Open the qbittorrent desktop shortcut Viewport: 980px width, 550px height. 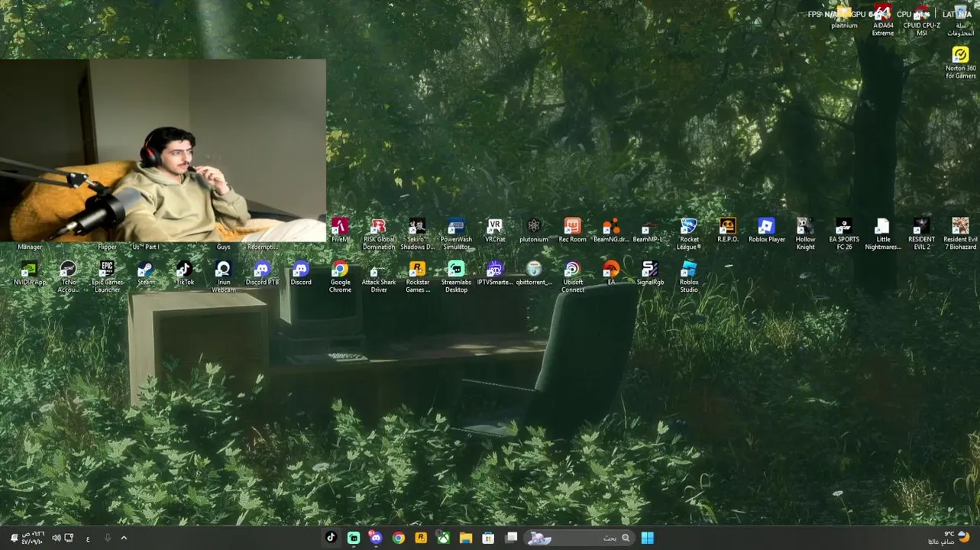[534, 269]
